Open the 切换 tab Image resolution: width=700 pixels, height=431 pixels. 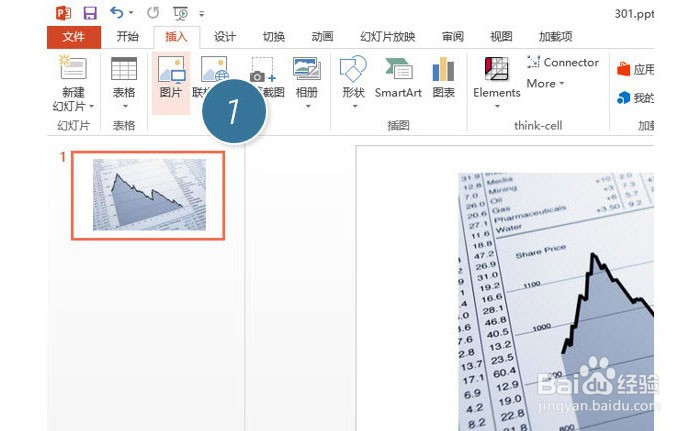click(273, 37)
